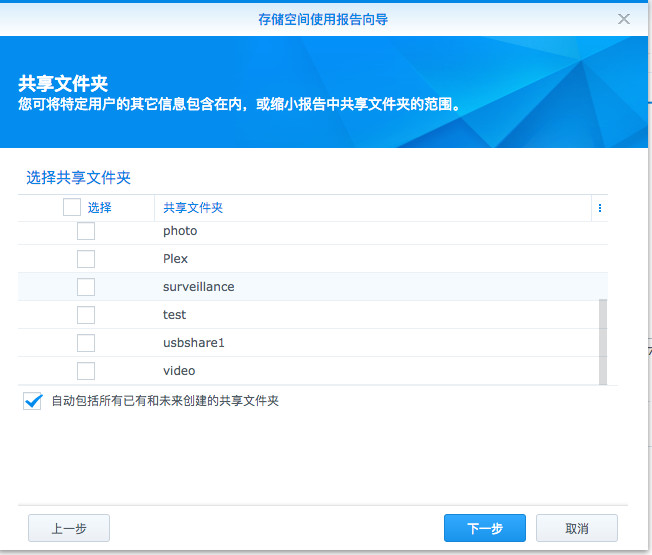Select the photo row name
This screenshot has width=652, height=555.
180,231
